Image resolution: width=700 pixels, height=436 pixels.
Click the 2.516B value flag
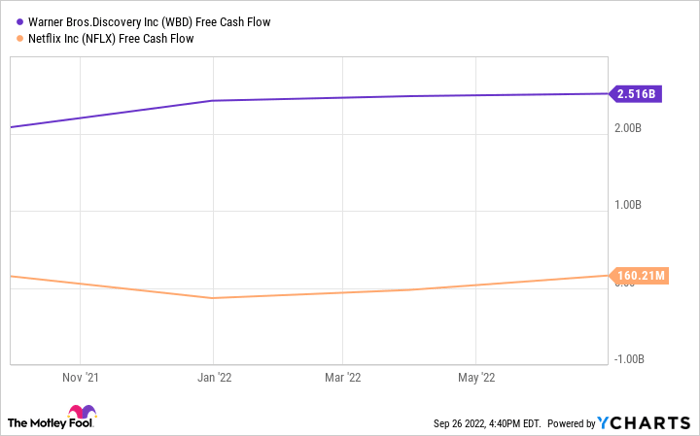[x=635, y=94]
